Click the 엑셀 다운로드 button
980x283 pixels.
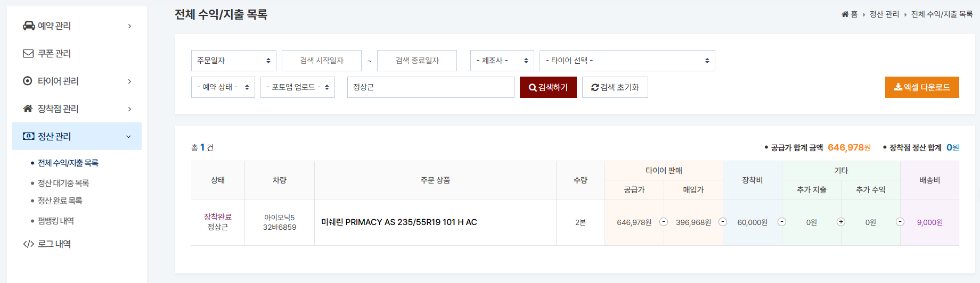point(922,87)
